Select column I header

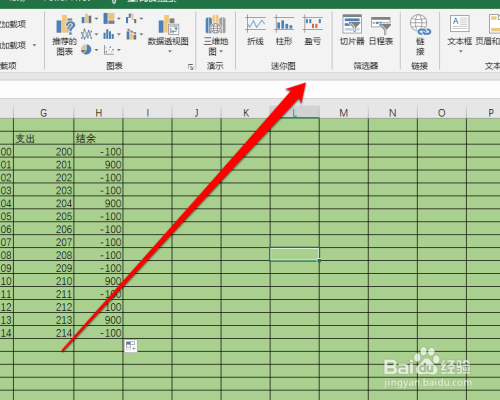point(147,113)
